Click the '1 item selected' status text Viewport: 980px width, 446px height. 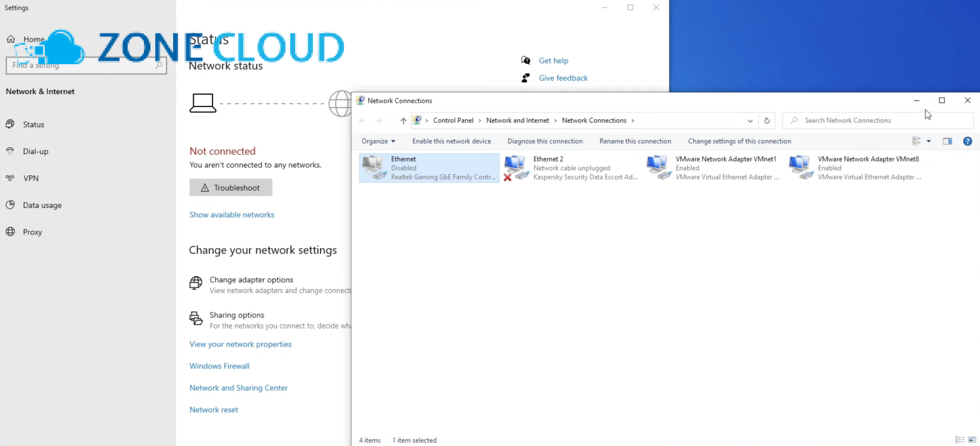pyautogui.click(x=414, y=440)
